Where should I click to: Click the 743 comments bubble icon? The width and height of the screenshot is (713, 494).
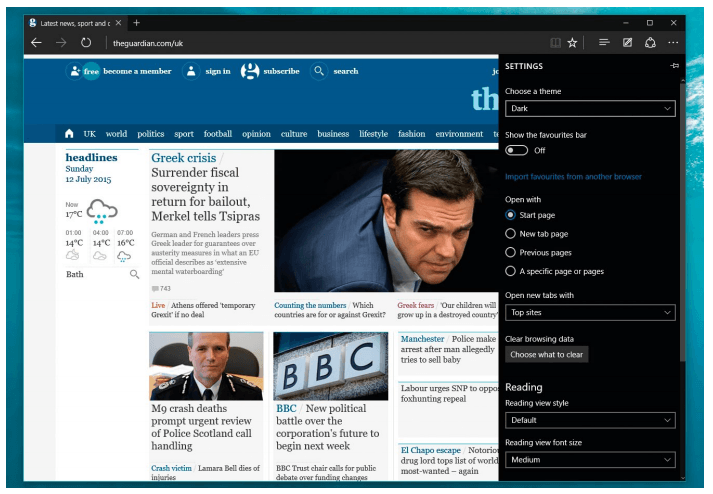coord(155,288)
